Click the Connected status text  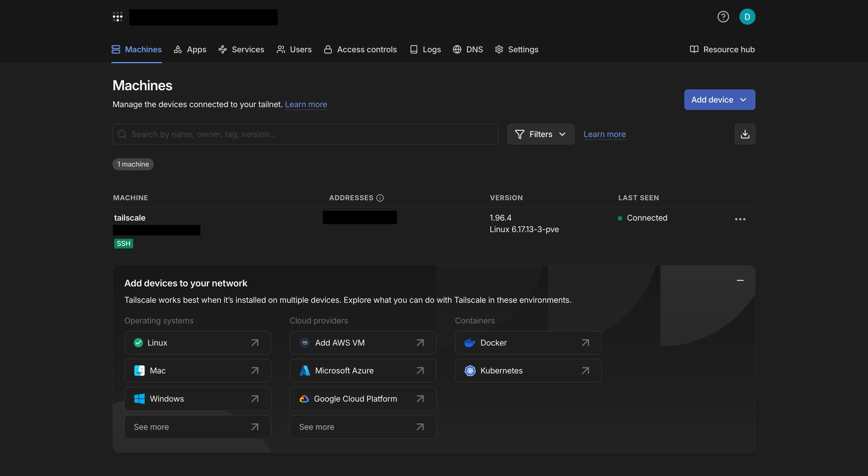tap(647, 218)
